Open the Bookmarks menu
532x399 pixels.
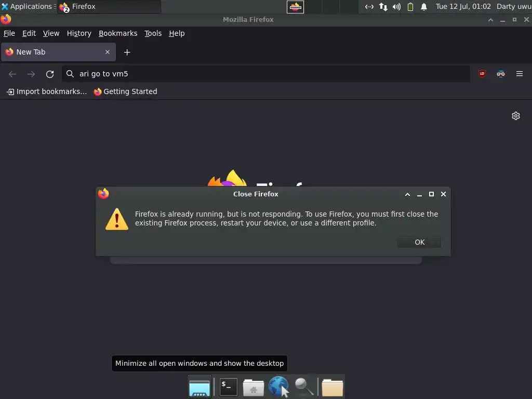pyautogui.click(x=118, y=33)
